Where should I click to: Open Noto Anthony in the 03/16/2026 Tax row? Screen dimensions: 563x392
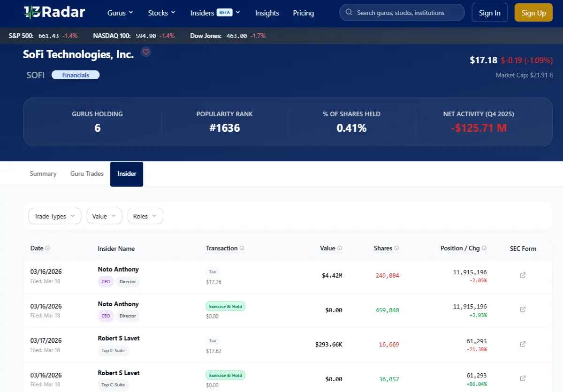coord(118,269)
